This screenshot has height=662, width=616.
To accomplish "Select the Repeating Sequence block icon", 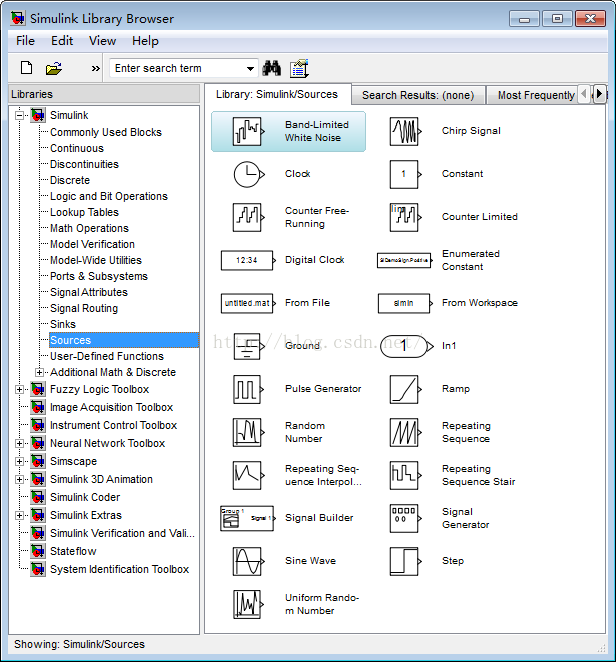I will coord(405,432).
